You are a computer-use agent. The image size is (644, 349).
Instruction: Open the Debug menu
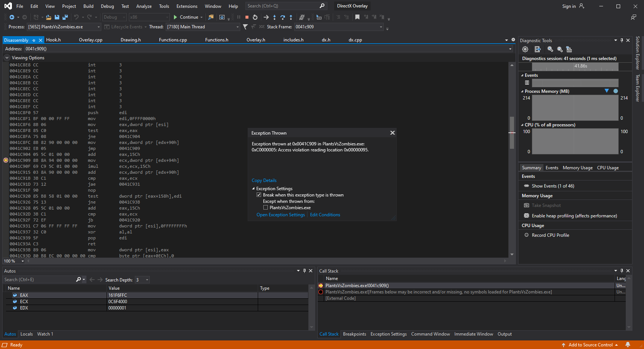(107, 6)
